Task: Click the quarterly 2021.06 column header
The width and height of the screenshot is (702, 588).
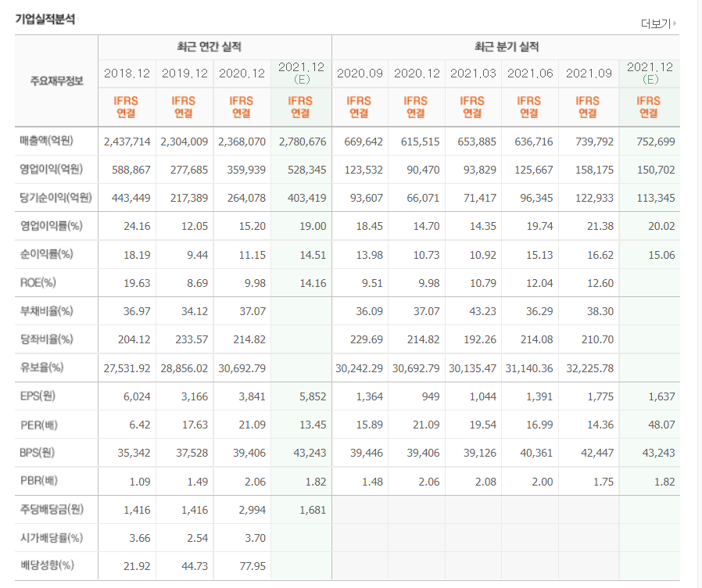Action: pos(530,73)
